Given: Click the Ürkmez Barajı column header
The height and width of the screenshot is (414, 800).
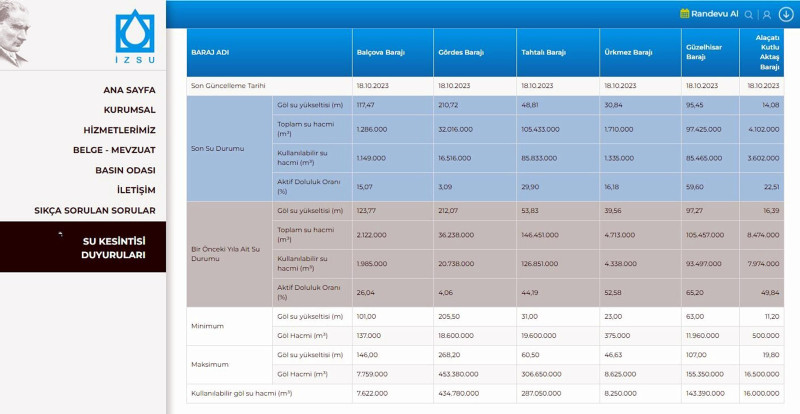Looking at the screenshot, I should [x=628, y=52].
